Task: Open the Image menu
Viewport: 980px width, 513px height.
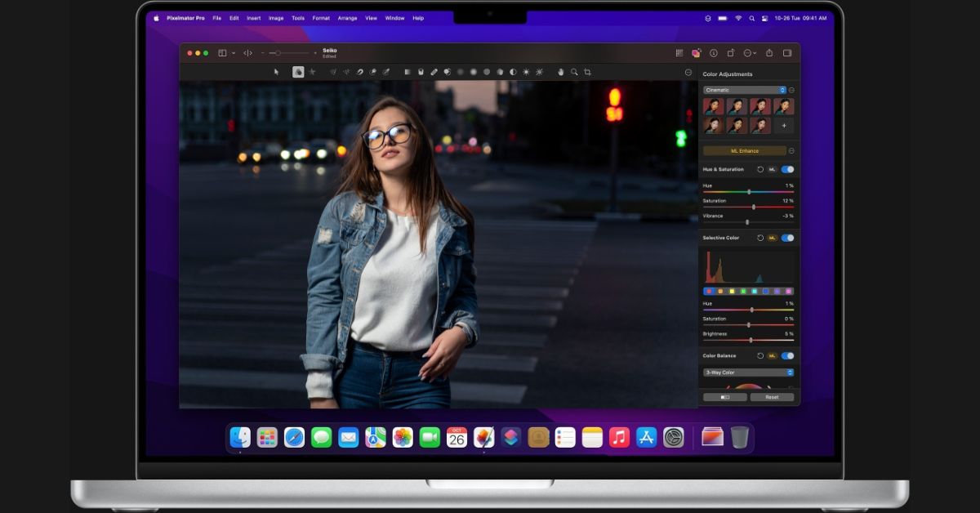Action: pyautogui.click(x=276, y=18)
